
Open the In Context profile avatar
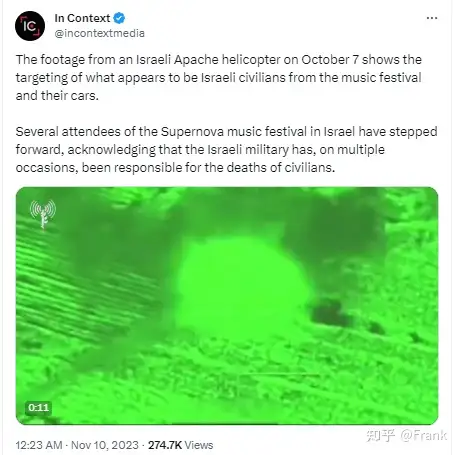pyautogui.click(x=30, y=26)
